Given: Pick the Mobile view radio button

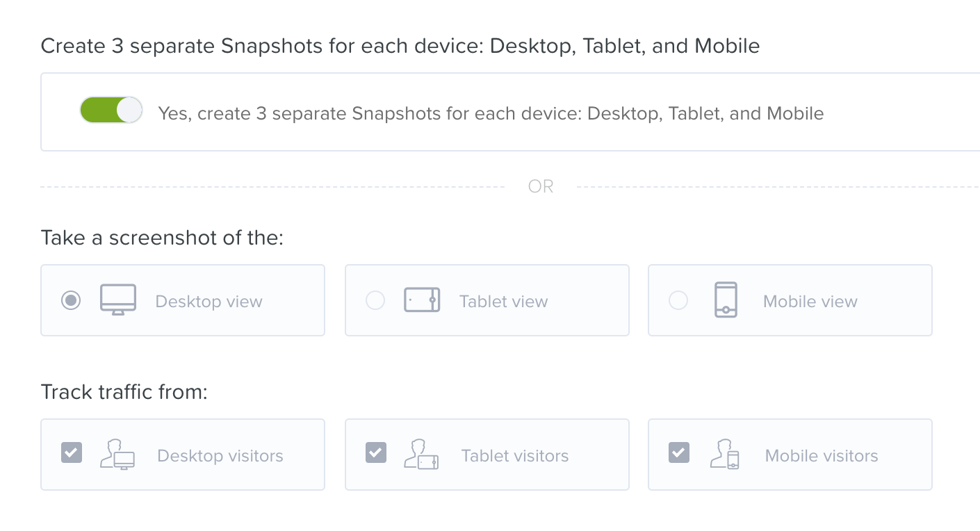Looking at the screenshot, I should (678, 300).
